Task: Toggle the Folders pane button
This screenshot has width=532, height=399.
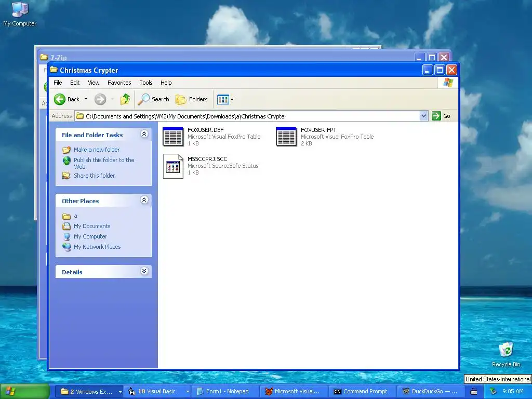Action: pyautogui.click(x=192, y=99)
